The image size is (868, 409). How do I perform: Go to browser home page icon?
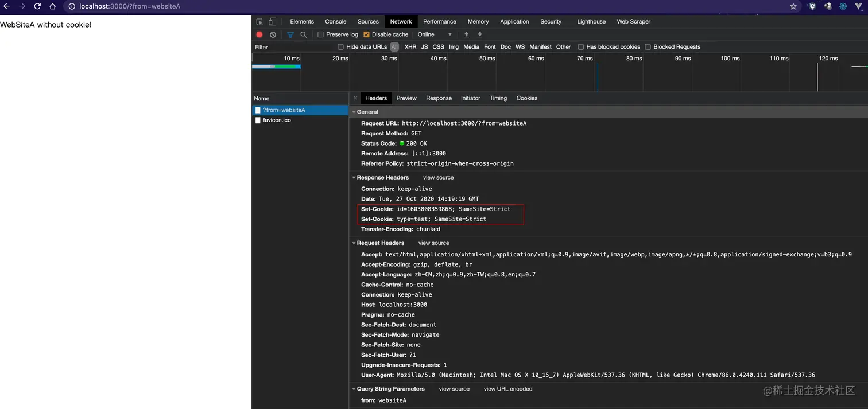click(52, 6)
